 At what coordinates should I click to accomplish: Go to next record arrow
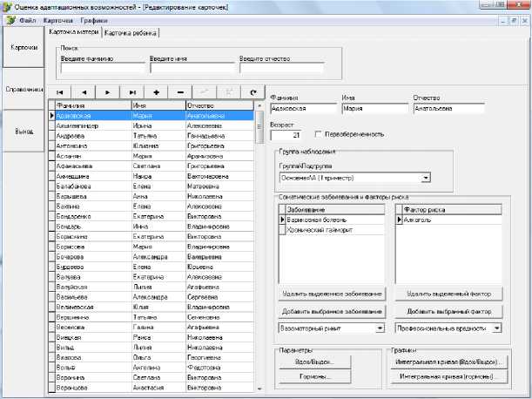(107, 91)
